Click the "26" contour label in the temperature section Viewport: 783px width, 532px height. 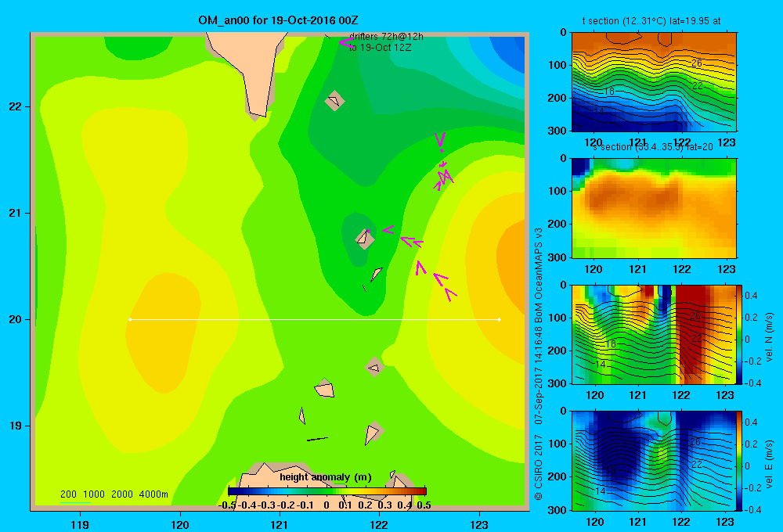[697, 63]
